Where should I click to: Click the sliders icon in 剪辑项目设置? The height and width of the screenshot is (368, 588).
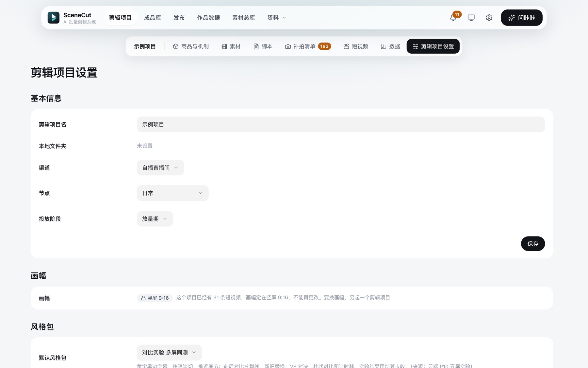click(415, 46)
